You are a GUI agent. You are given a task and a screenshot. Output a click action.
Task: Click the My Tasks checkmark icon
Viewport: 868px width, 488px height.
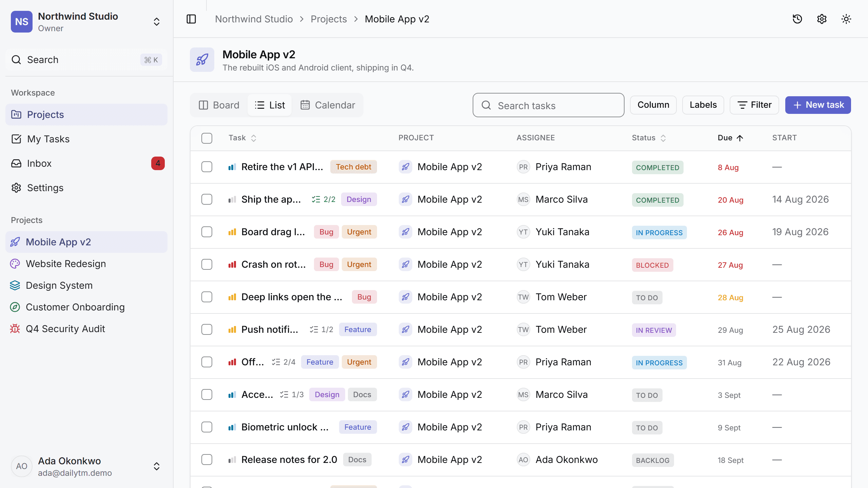click(x=16, y=139)
